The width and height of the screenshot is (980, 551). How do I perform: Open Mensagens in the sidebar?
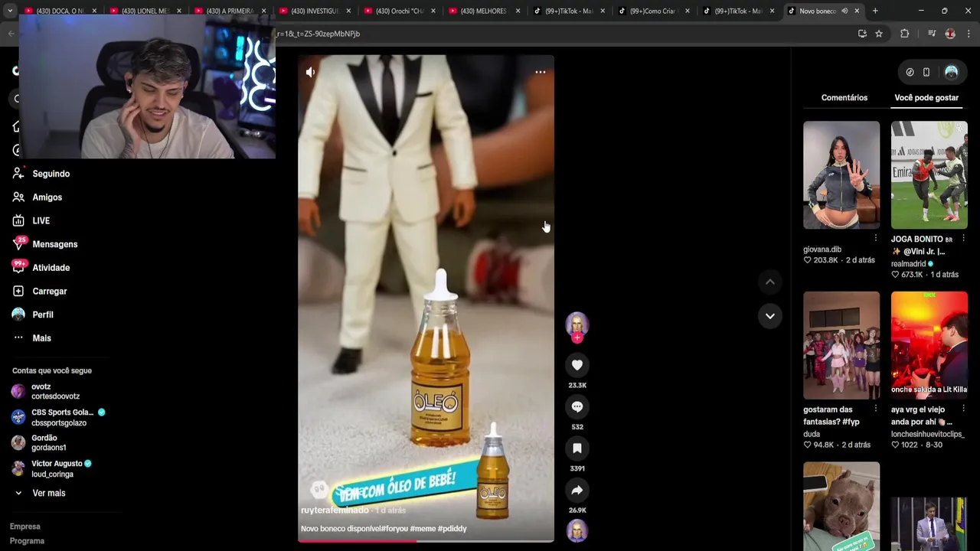coord(55,244)
